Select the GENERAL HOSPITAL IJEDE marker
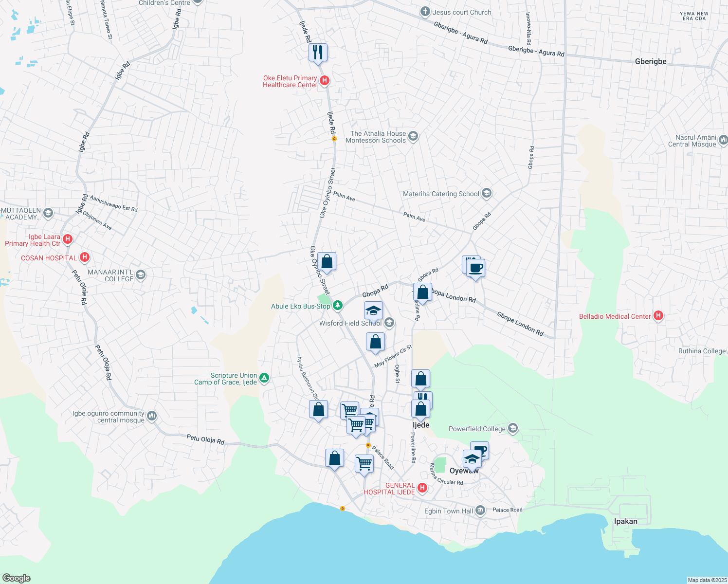 pyautogui.click(x=421, y=487)
